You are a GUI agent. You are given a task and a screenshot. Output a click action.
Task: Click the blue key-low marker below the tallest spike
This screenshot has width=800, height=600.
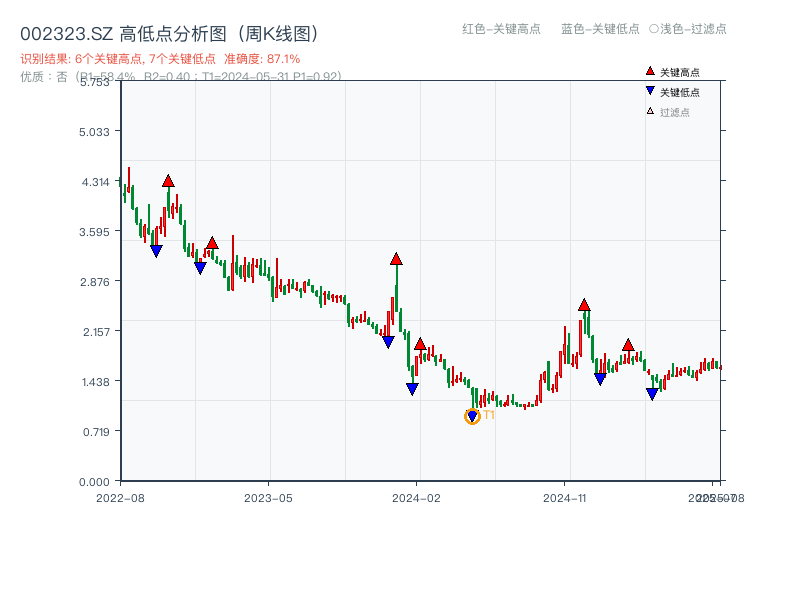(388, 342)
